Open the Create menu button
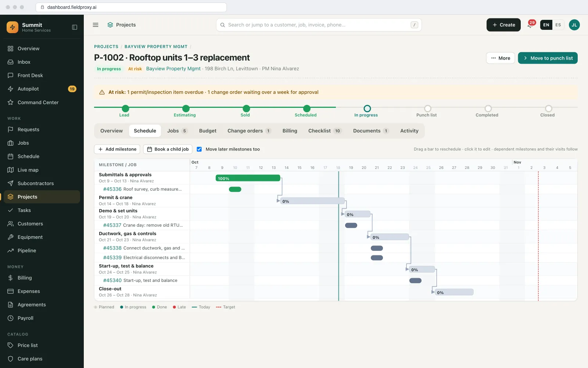Image resolution: width=588 pixels, height=368 pixels. (503, 25)
